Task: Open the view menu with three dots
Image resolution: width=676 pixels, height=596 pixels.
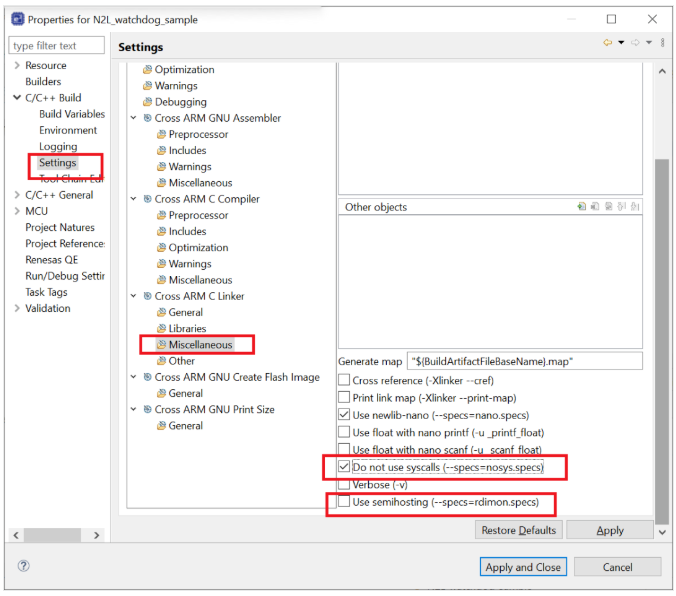Action: 663,42
